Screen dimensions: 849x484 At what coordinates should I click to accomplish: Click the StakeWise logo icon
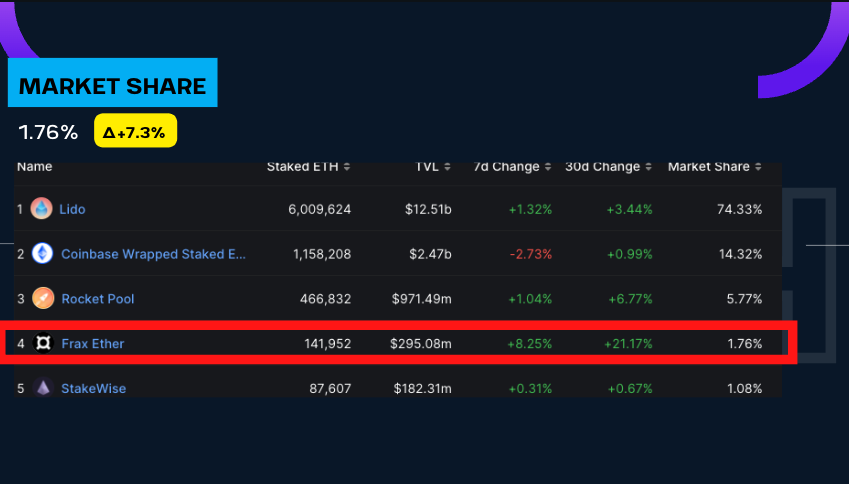tap(42, 388)
